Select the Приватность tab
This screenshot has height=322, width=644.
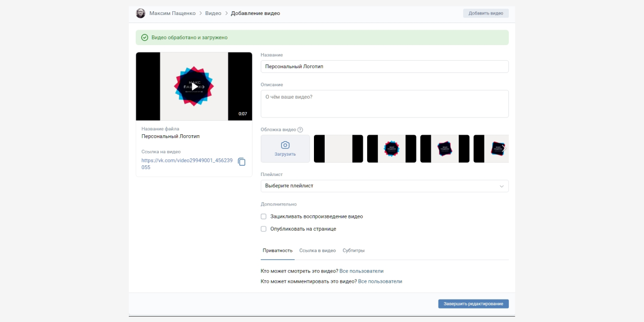coord(277,251)
